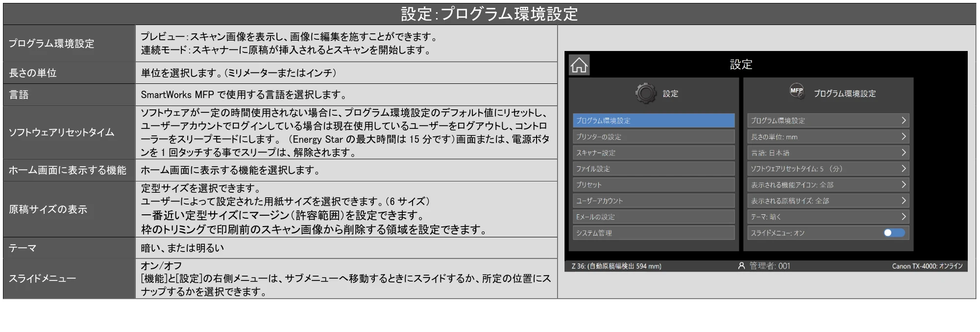
Task: Open 表示される機能アイコン: 全部 chevron
Action: (x=904, y=185)
